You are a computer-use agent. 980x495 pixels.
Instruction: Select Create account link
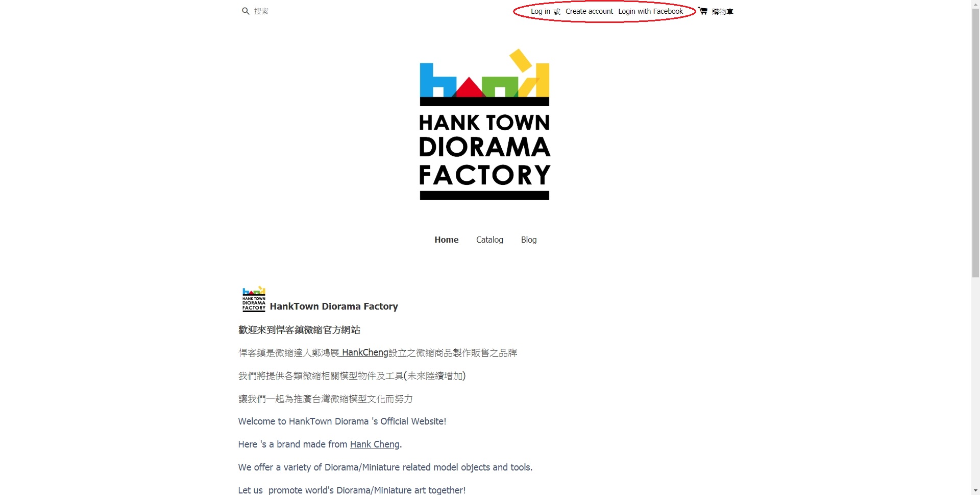click(589, 11)
